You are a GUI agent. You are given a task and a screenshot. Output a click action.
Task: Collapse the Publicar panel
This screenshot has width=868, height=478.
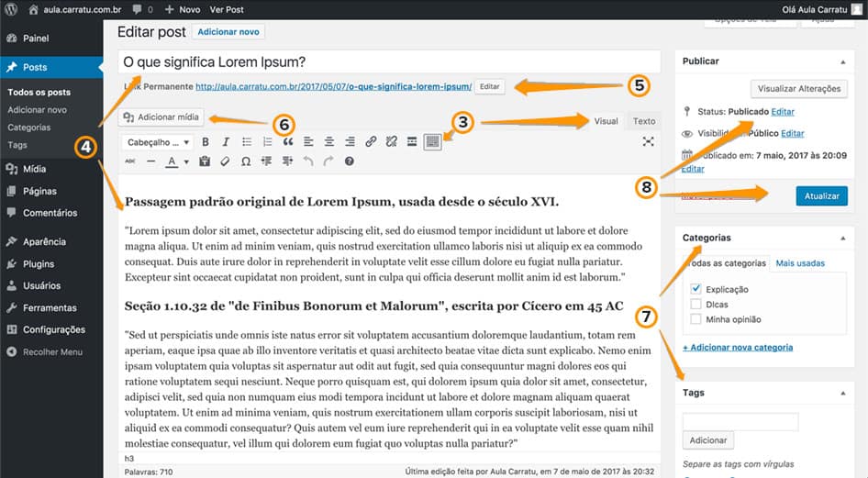[842, 62]
